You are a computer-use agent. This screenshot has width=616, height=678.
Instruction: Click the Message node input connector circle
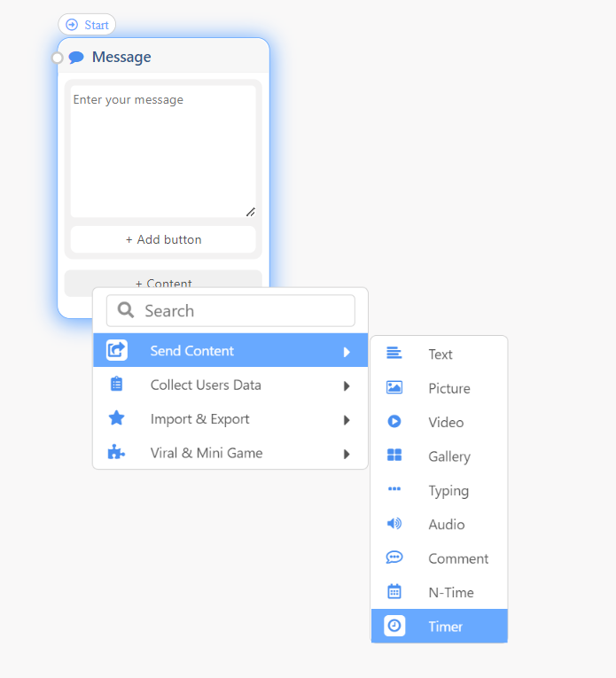tap(57, 58)
